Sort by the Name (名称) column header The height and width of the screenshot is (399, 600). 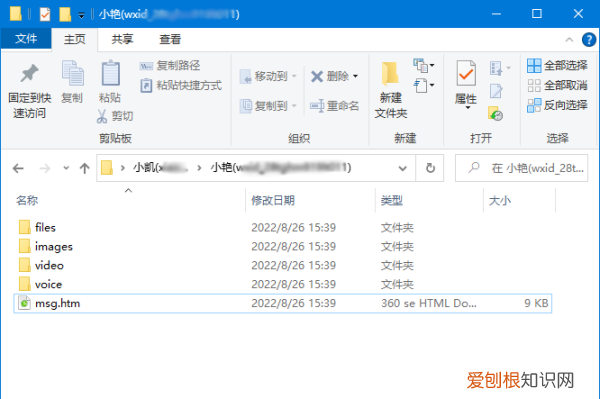[27, 200]
